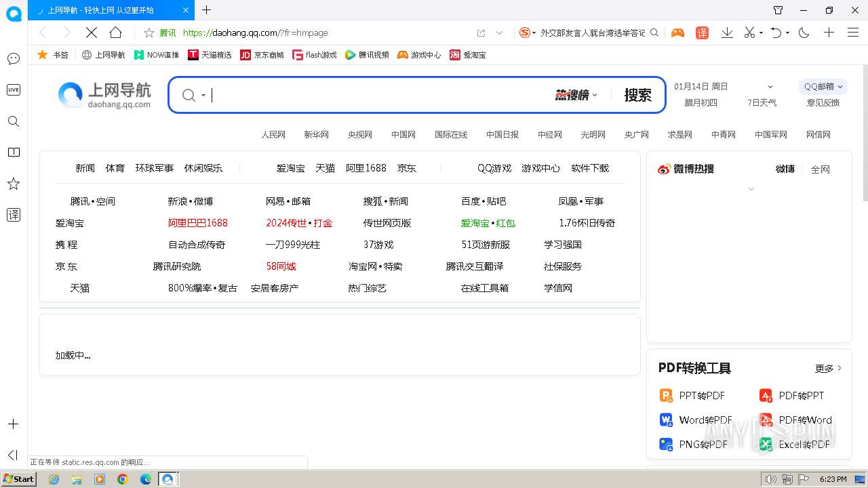Go to the browser home page icon
The width and height of the screenshot is (868, 488).
click(116, 33)
